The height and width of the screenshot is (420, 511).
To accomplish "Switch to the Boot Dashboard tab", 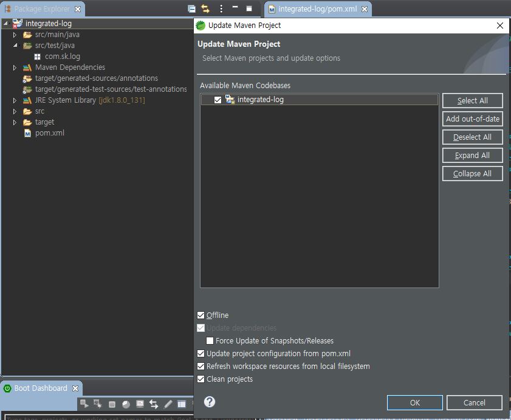I will click(x=40, y=388).
